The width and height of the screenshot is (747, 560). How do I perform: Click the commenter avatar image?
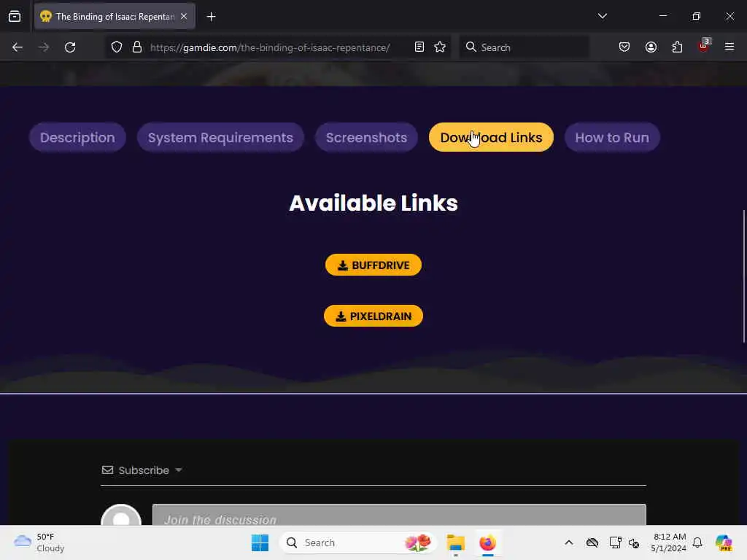point(121,515)
